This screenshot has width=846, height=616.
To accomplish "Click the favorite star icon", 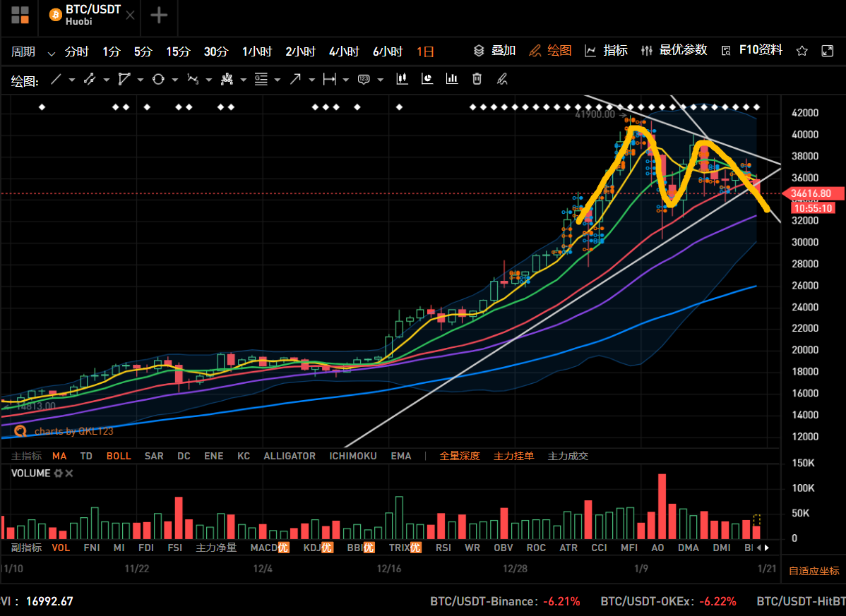I will (802, 51).
